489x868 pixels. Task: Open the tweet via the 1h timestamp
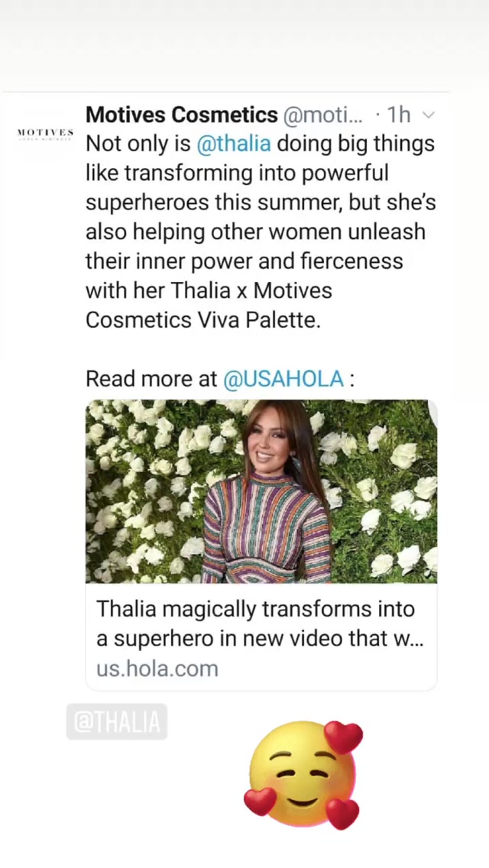[398, 115]
